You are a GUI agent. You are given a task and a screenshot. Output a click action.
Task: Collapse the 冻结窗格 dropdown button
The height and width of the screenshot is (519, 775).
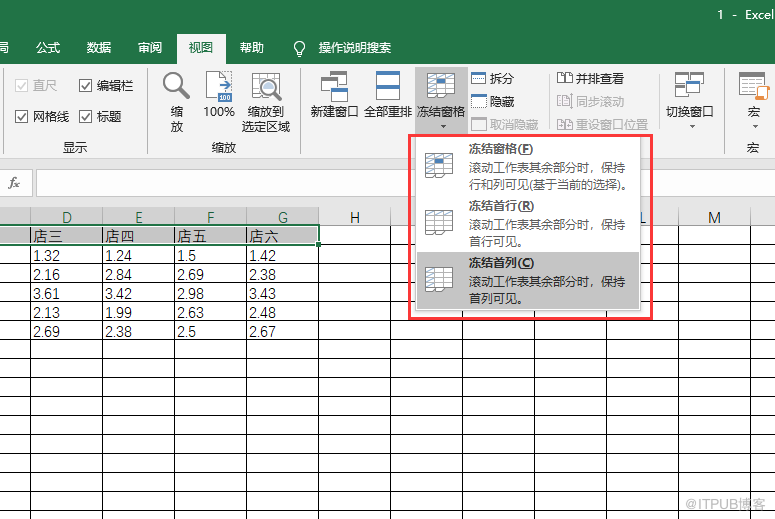click(x=441, y=100)
